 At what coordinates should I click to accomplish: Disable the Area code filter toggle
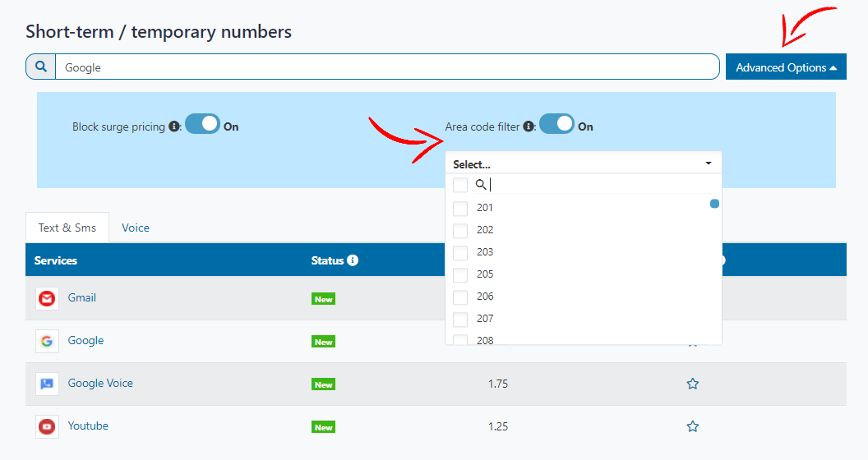(x=556, y=125)
